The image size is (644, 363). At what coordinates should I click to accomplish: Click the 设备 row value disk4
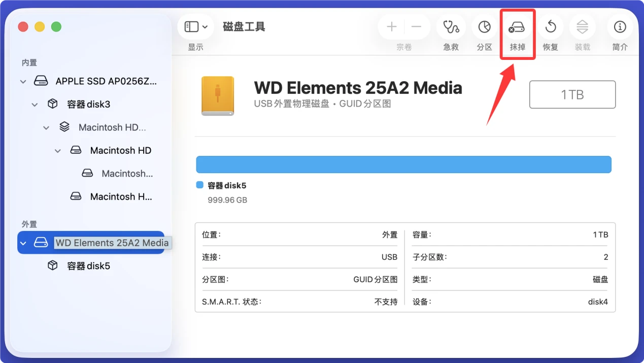tap(598, 302)
